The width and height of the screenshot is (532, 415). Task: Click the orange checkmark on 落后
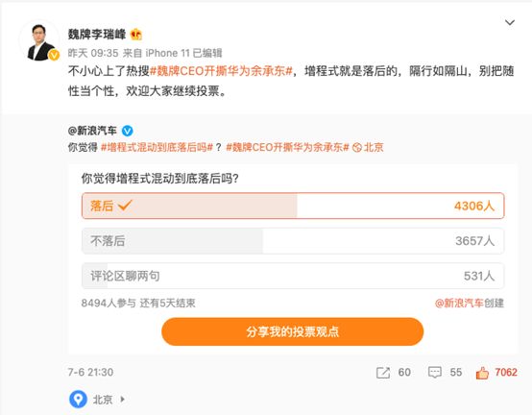click(125, 206)
